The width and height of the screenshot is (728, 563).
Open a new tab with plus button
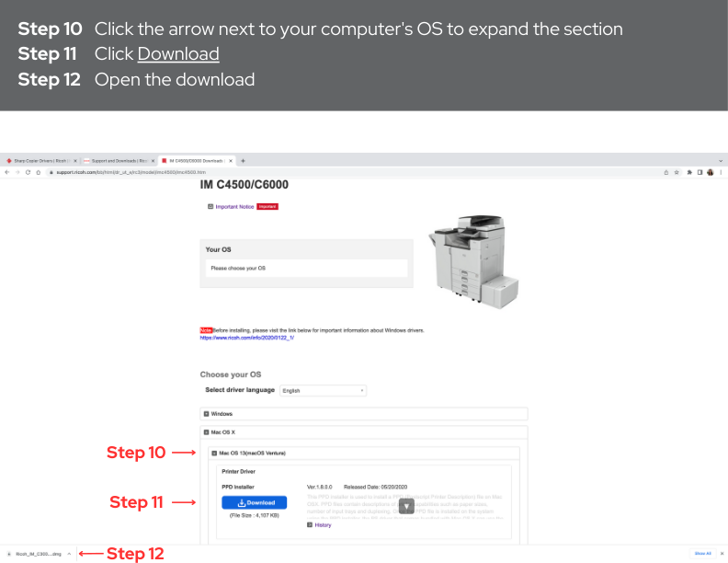tap(243, 161)
